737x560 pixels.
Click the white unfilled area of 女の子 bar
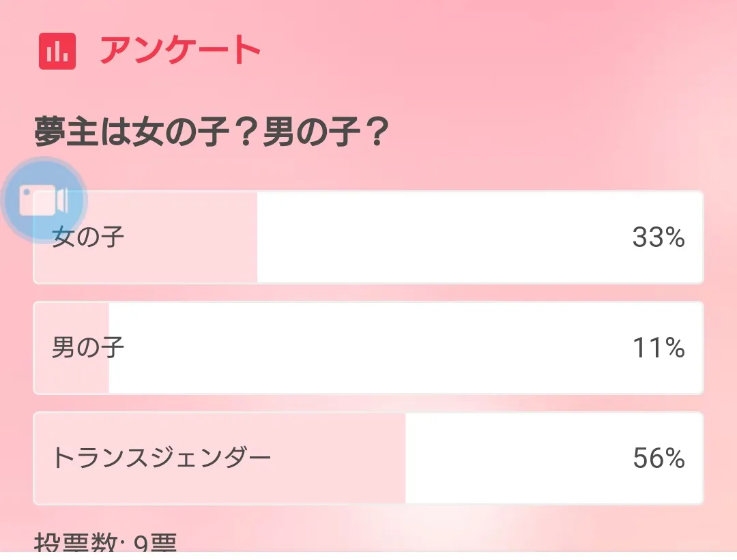444,237
